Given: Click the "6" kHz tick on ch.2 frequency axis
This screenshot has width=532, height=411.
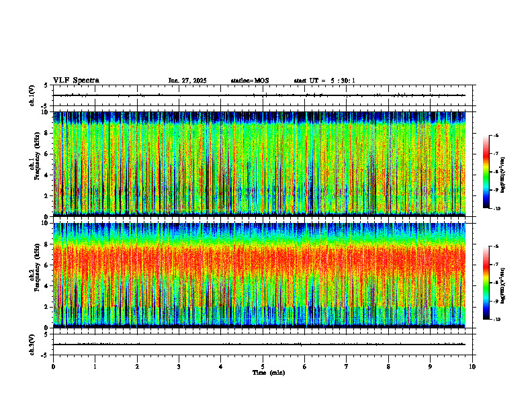Looking at the screenshot, I should coord(47,265).
